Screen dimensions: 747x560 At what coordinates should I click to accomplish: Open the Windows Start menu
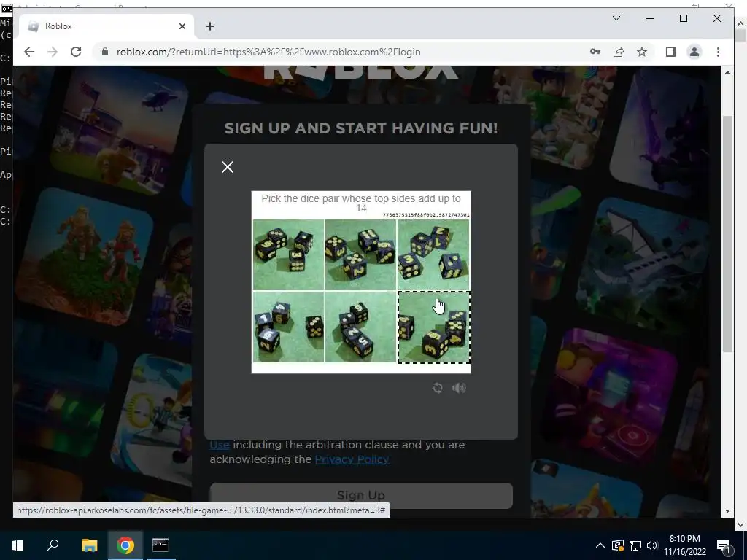pos(18,545)
